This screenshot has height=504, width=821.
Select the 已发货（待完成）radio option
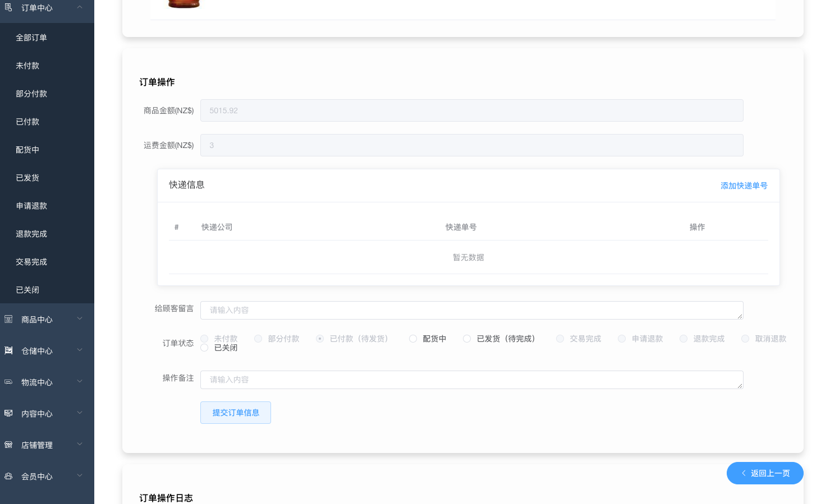467,339
